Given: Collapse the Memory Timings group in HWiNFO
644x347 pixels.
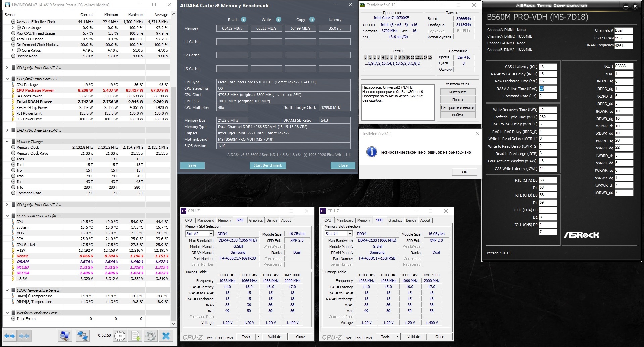Looking at the screenshot, I should click(x=7, y=142).
